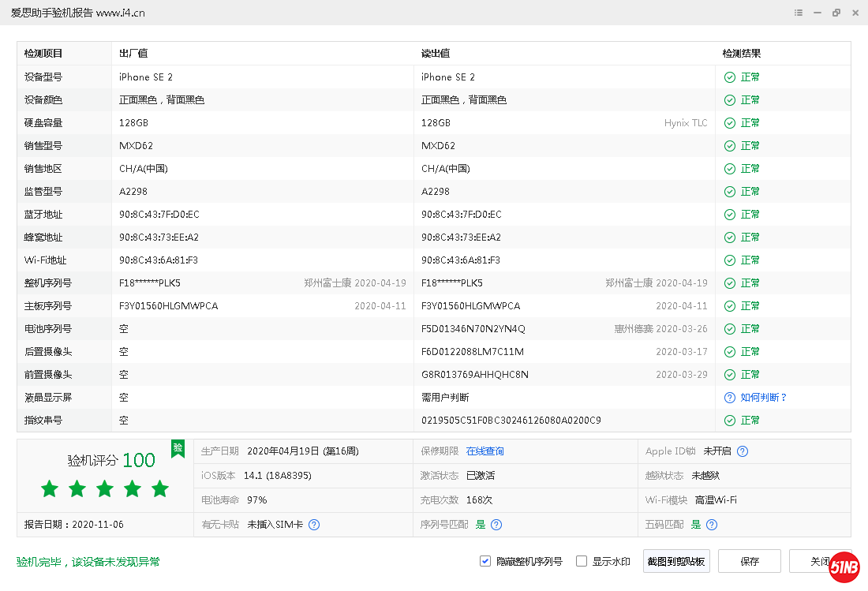Open 在线查询 warranty link
The height and width of the screenshot is (591, 868).
(485, 451)
